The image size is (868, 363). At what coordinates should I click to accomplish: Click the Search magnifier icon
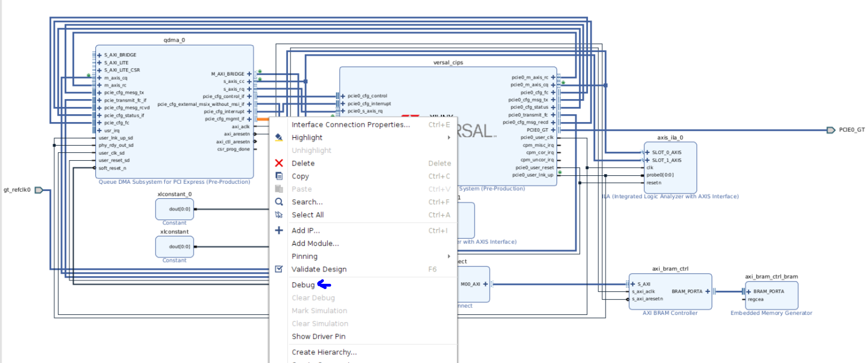click(279, 202)
